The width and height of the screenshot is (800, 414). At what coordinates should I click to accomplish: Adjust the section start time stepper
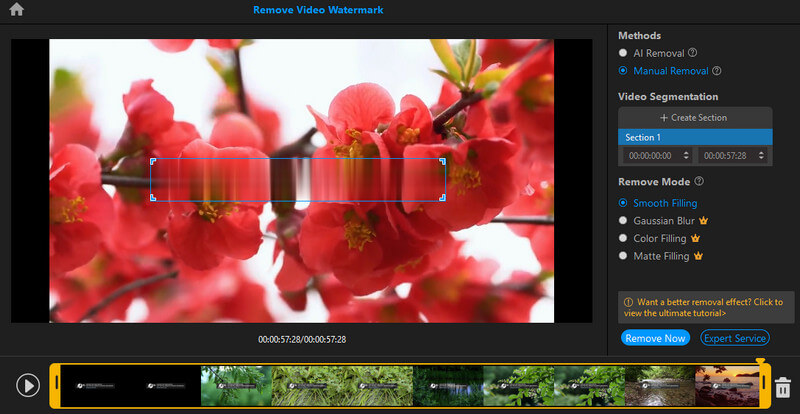[x=685, y=156]
